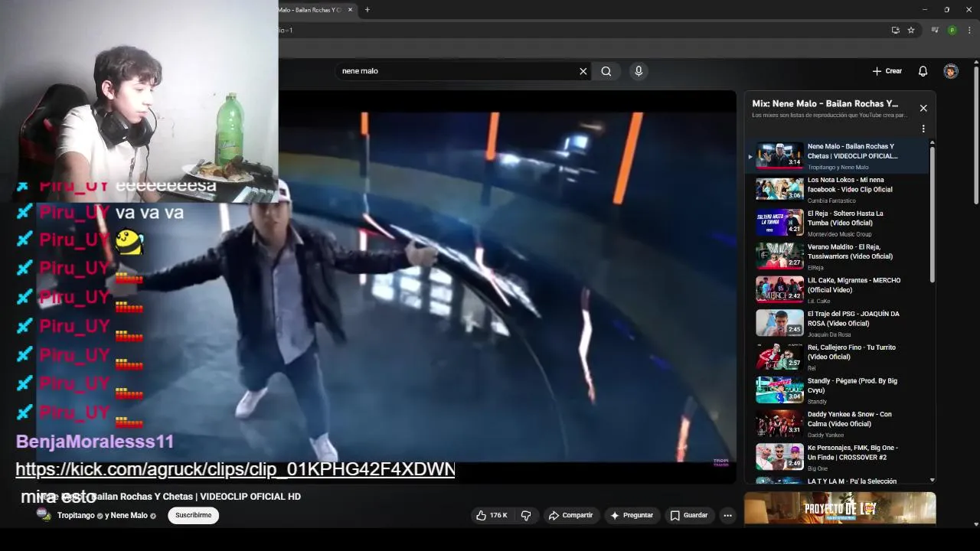Open the Nene Malo channel link
This screenshot has height=551, width=980.
pos(129,516)
